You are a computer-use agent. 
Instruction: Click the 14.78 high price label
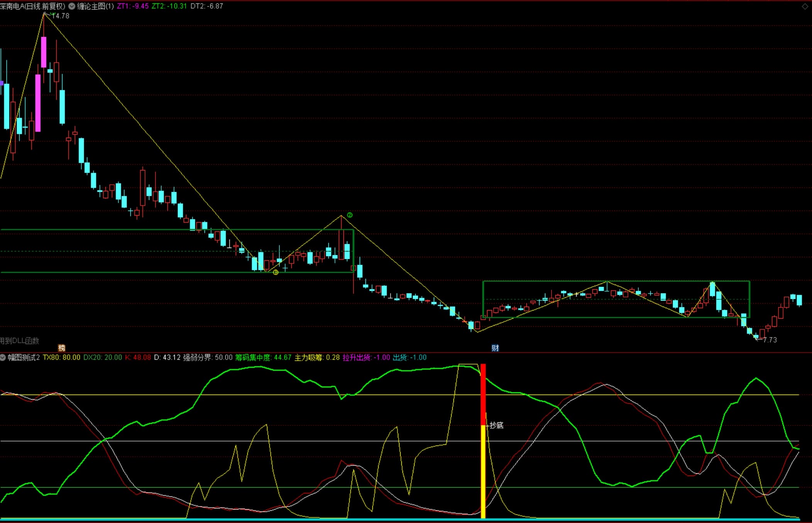tap(61, 16)
